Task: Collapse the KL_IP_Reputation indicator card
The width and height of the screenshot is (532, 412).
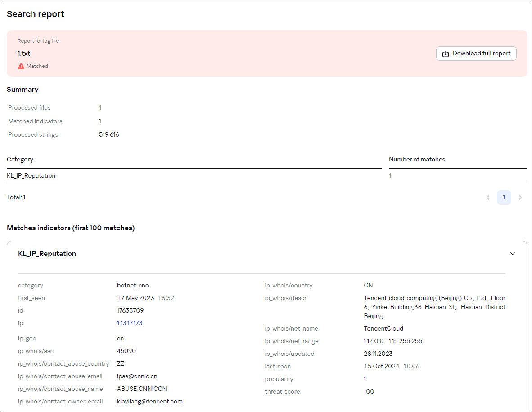Action: pyautogui.click(x=512, y=254)
